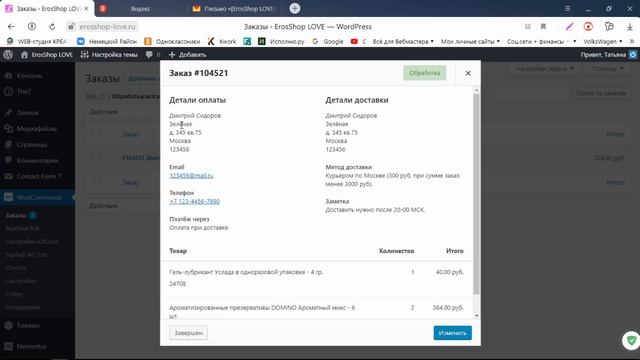Expand Соц.сети + финансы bookmarks folder
The image size is (640, 360).
pyautogui.click(x=541, y=41)
